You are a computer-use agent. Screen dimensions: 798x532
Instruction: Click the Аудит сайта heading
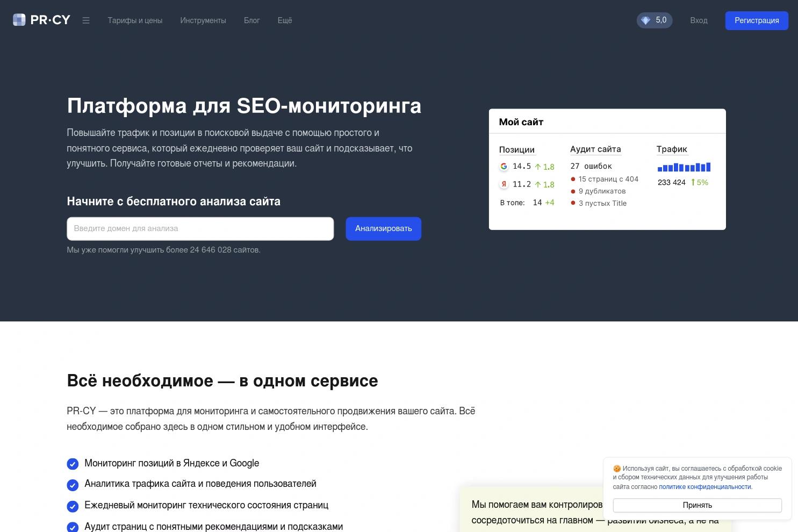pyautogui.click(x=595, y=149)
